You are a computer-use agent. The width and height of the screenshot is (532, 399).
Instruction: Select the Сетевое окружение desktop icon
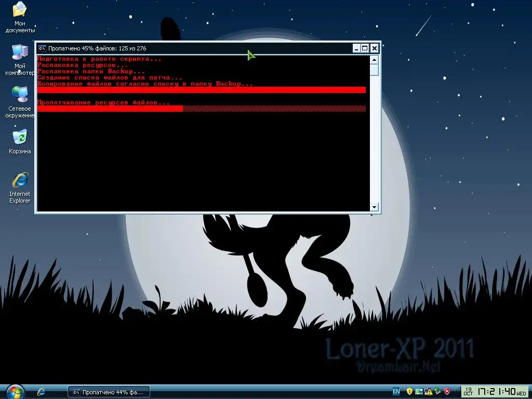[x=20, y=102]
